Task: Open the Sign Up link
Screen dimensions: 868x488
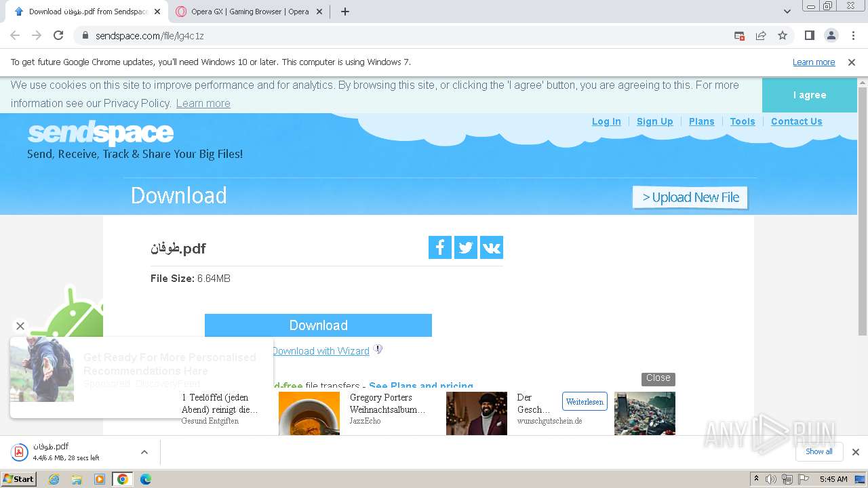Action: pyautogui.click(x=654, y=121)
